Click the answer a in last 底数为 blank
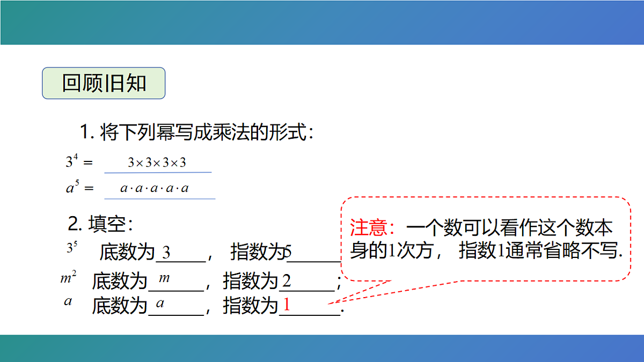Screen dimensions: 644x362 [160, 304]
